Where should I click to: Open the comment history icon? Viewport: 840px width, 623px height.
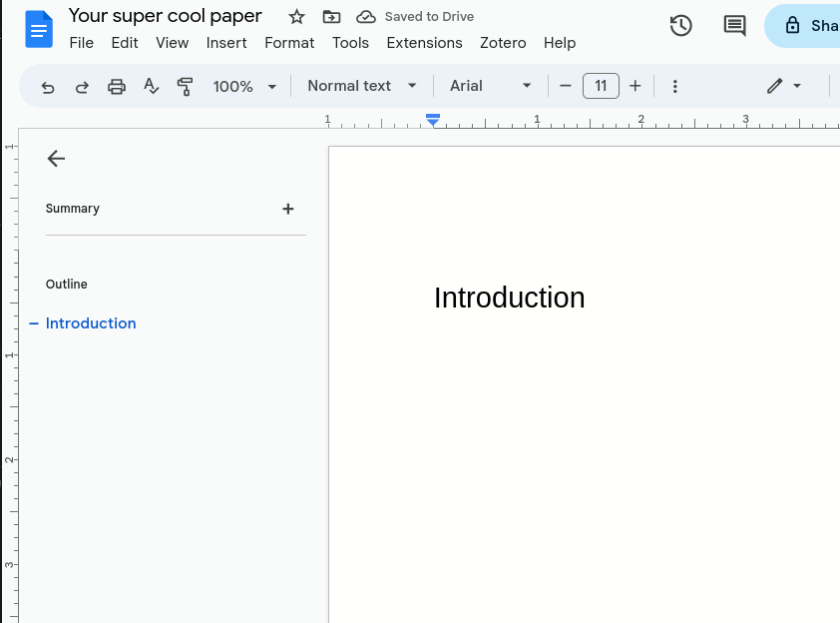(734, 25)
